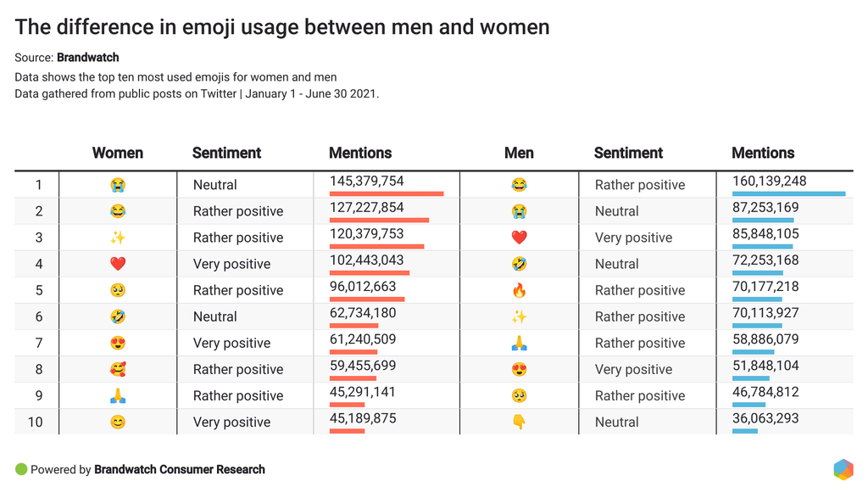The width and height of the screenshot is (868, 498).
Task: Click the Men column header
Action: (519, 153)
